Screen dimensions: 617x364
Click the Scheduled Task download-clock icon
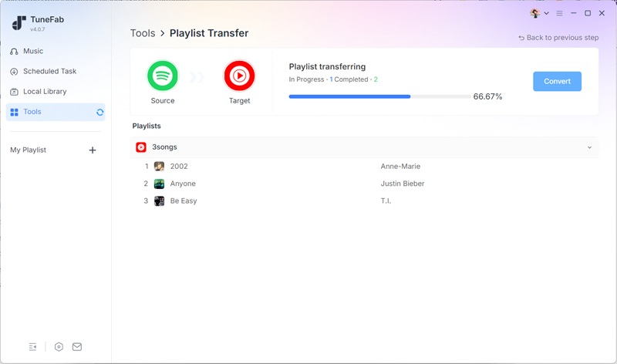14,72
